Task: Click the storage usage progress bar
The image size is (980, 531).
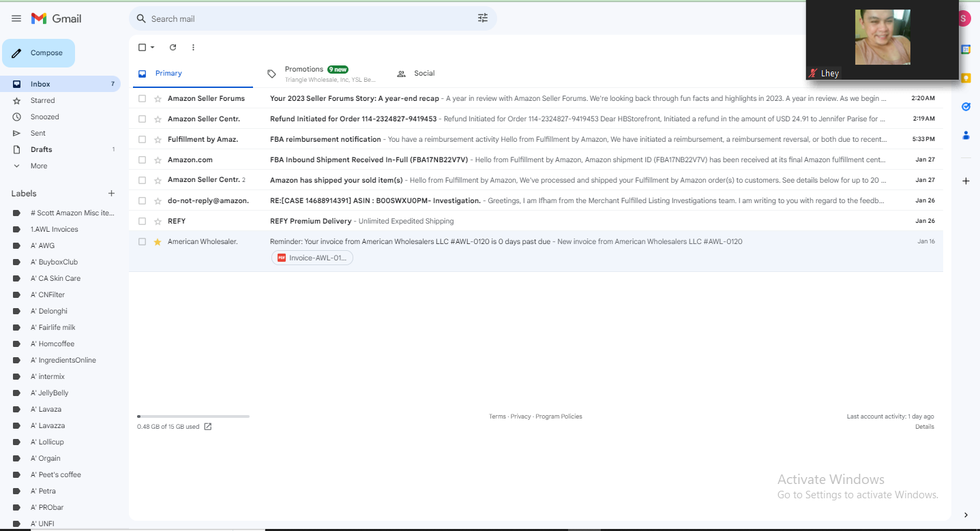Action: (x=193, y=416)
